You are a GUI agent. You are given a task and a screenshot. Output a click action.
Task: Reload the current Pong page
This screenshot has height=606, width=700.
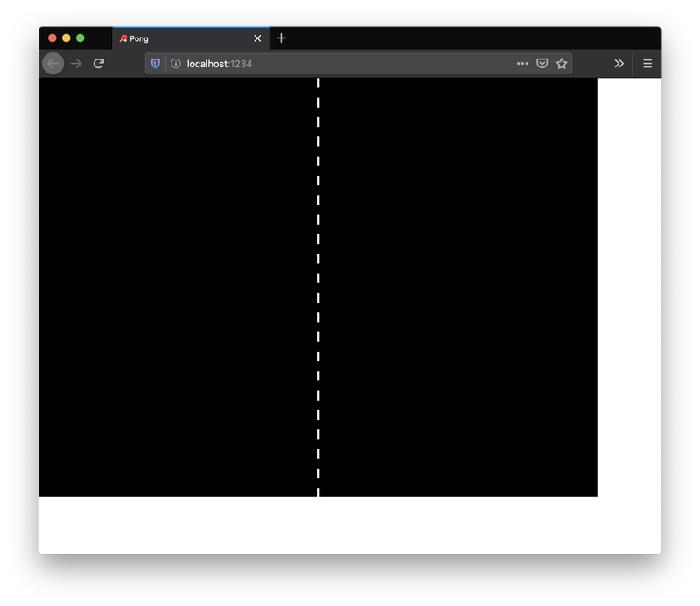click(x=99, y=64)
